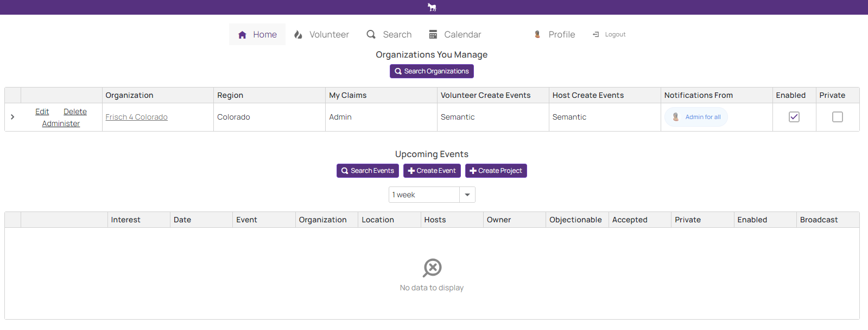Check the Private checkbox for Frisch 4 Colorado
This screenshot has height=330, width=868.
tap(837, 117)
